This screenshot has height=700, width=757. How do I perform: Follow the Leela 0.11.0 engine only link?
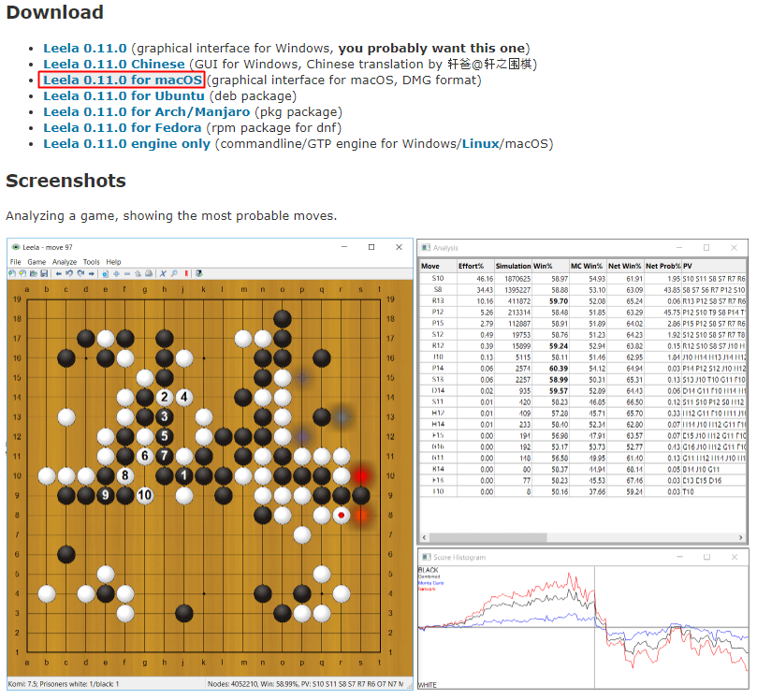coord(127,143)
